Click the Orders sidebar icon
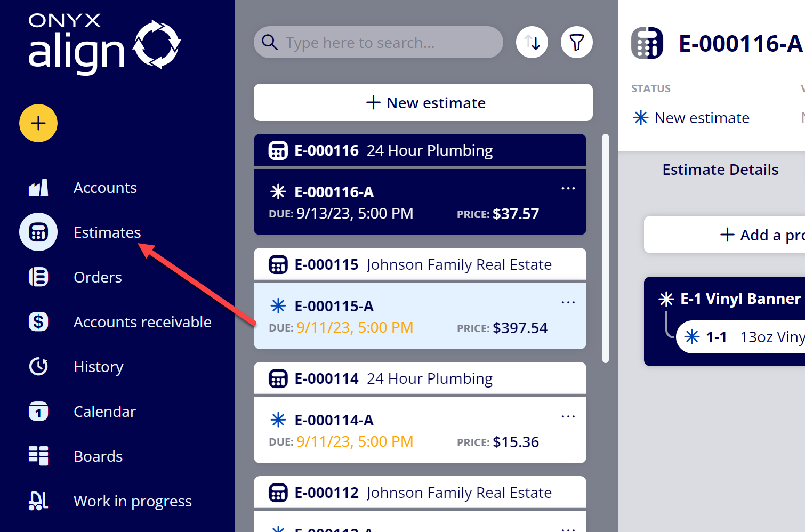This screenshot has width=805, height=532. (x=38, y=277)
